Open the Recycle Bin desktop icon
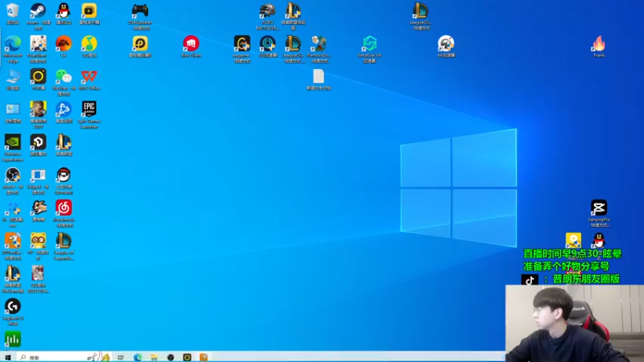Image resolution: width=644 pixels, height=362 pixels. pyautogui.click(x=13, y=10)
